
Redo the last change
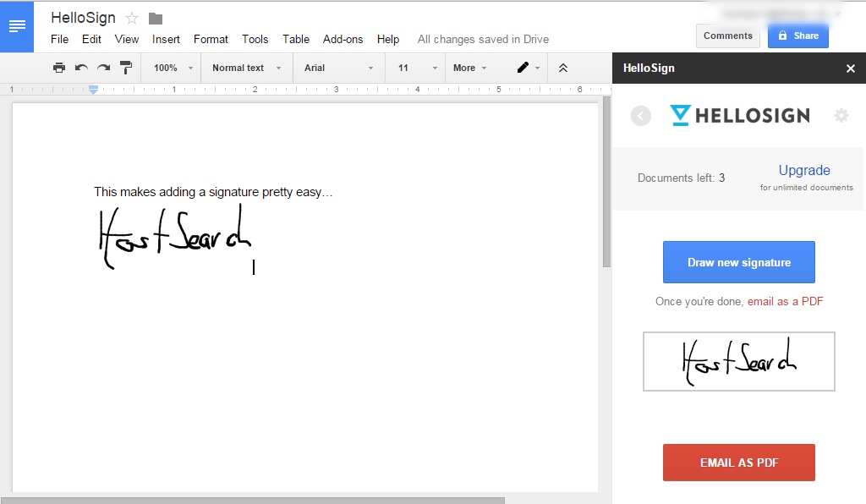click(x=102, y=68)
